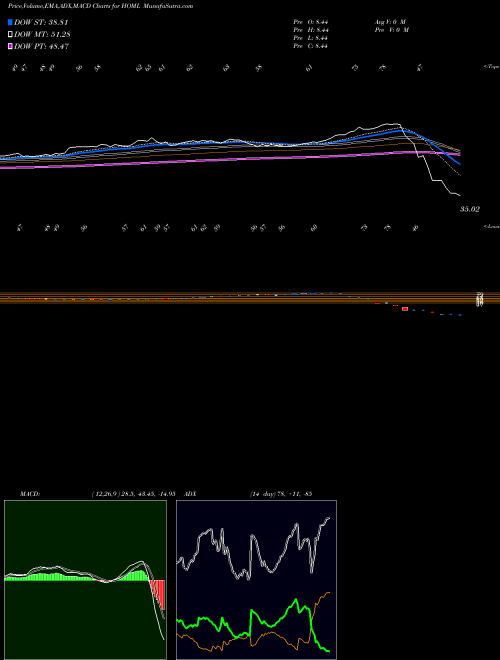Select the 'DOW ST: 38.81' legend label

(41, 22)
